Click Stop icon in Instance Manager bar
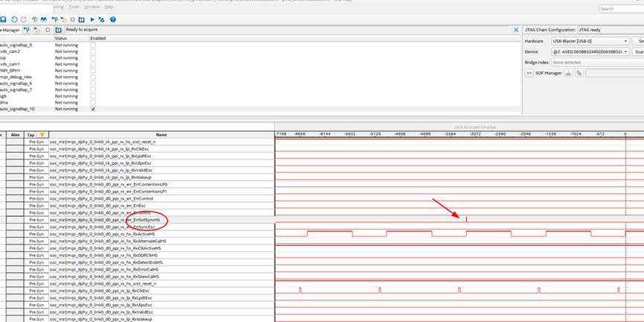The height and width of the screenshot is (322, 644). click(x=48, y=30)
